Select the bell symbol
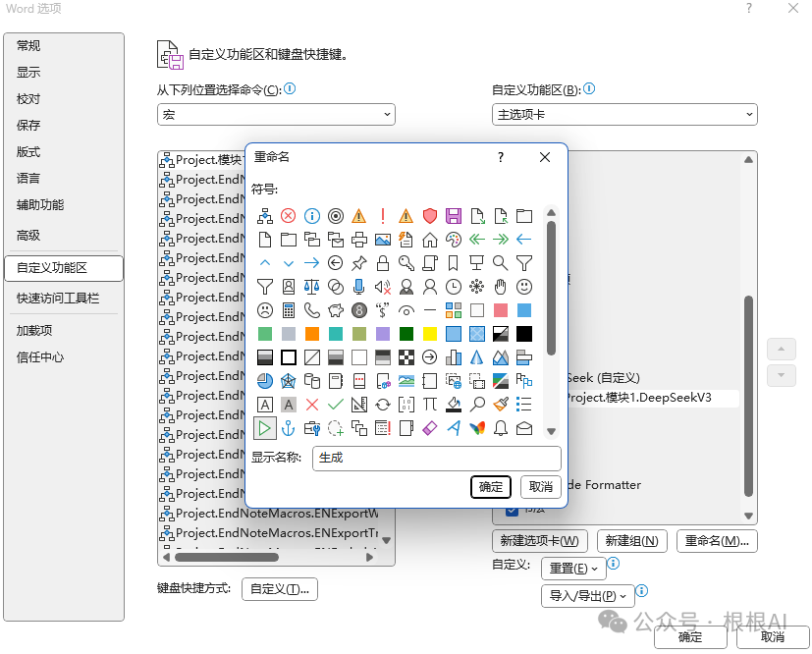The image size is (812, 654). tap(501, 428)
